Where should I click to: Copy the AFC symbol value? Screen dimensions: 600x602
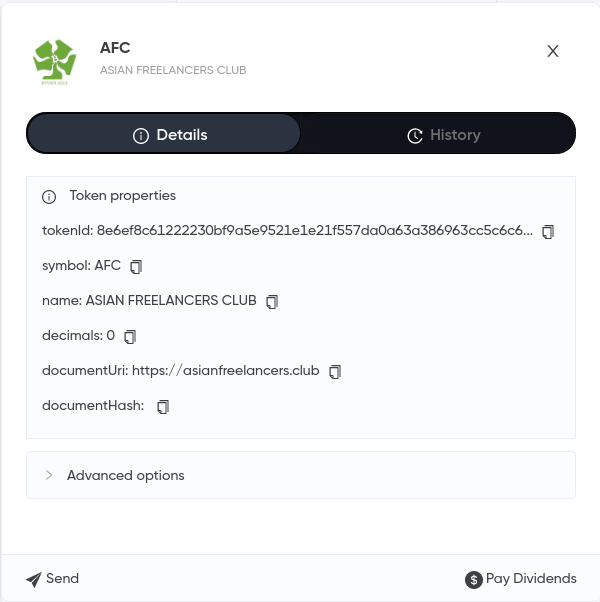tap(136, 266)
